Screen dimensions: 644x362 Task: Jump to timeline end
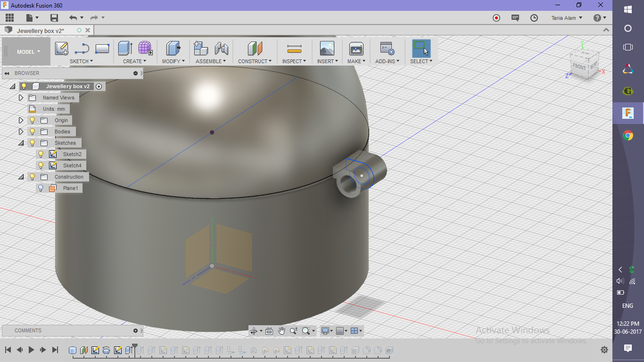[x=55, y=350]
